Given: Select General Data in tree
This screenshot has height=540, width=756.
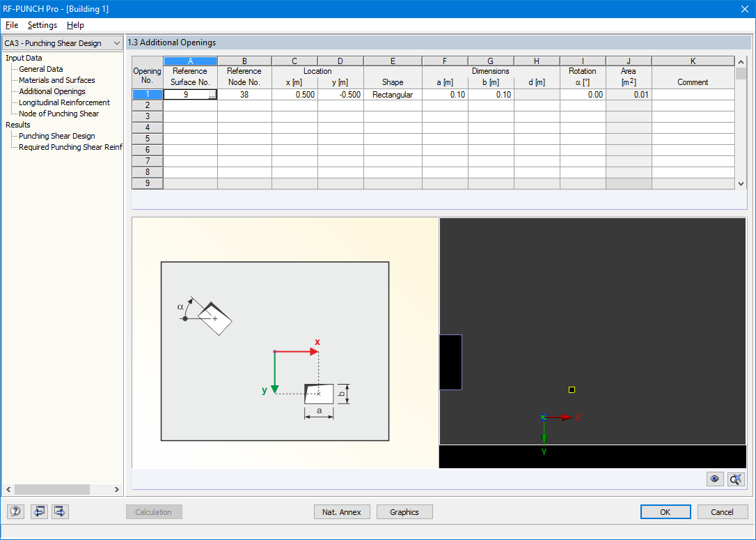Looking at the screenshot, I should (x=41, y=69).
